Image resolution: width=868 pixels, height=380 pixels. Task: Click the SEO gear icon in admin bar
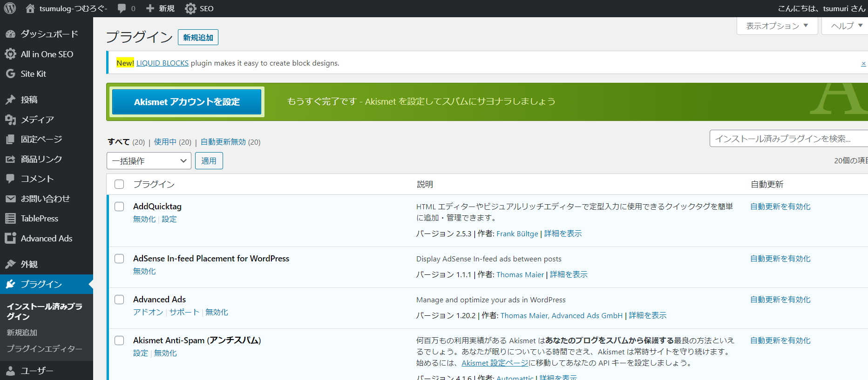[190, 8]
